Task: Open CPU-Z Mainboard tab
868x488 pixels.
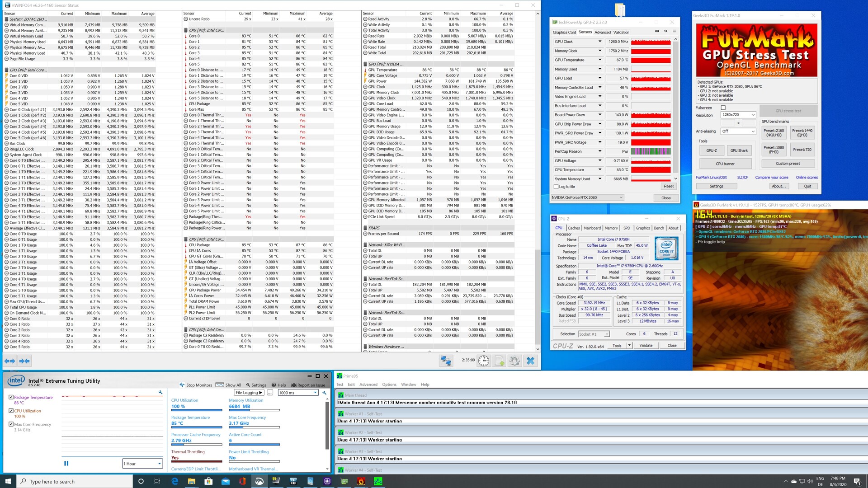Action: point(592,228)
